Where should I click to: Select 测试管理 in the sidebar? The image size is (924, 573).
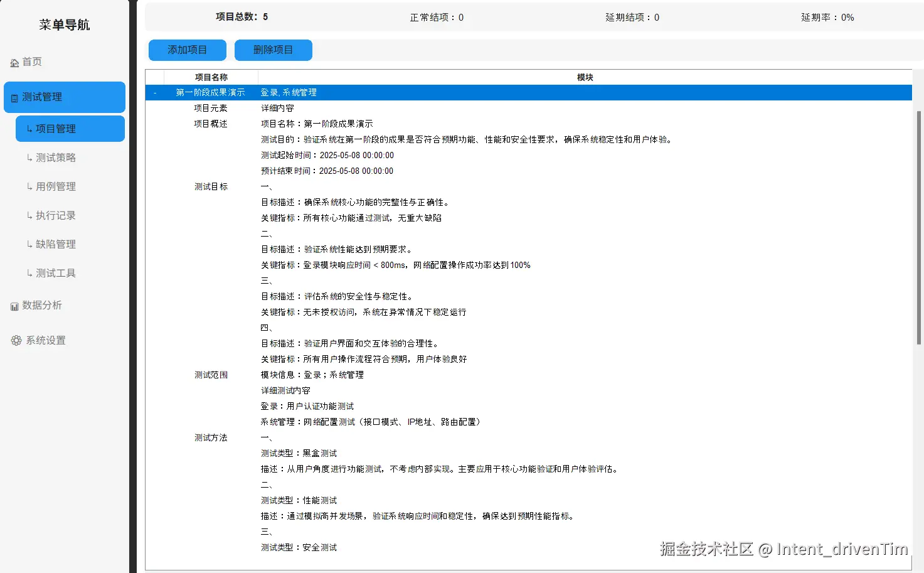(65, 97)
